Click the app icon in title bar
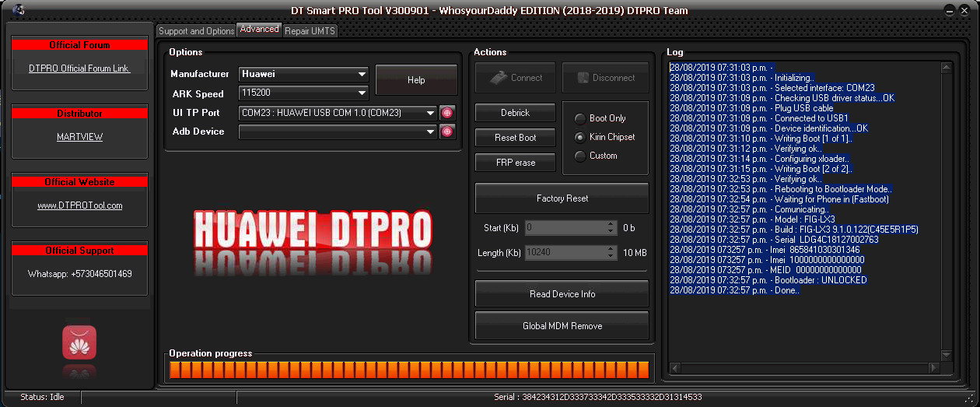Screen dimensions: 980x407 click(19, 10)
